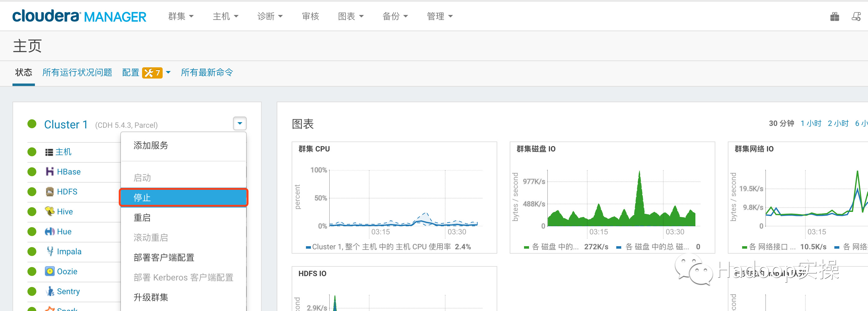
Task: Click the HDFS service icon
Action: click(50, 191)
